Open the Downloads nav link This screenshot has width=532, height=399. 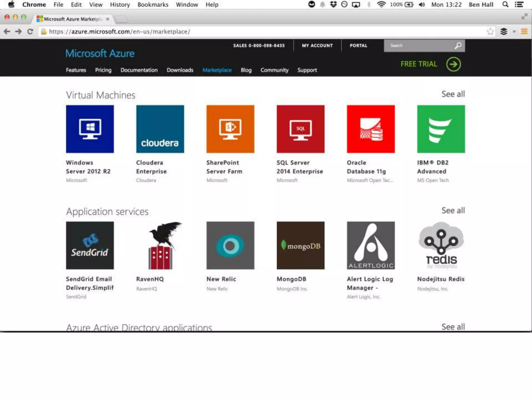[x=180, y=70]
